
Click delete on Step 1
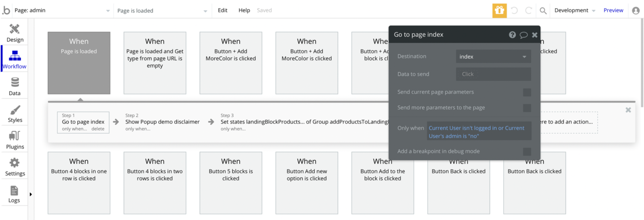[x=98, y=129]
